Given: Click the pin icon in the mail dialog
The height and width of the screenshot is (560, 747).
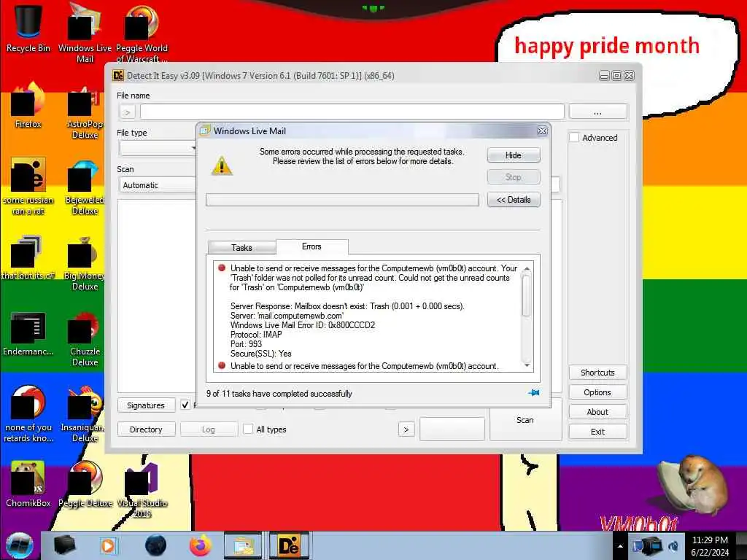Looking at the screenshot, I should click(x=533, y=393).
